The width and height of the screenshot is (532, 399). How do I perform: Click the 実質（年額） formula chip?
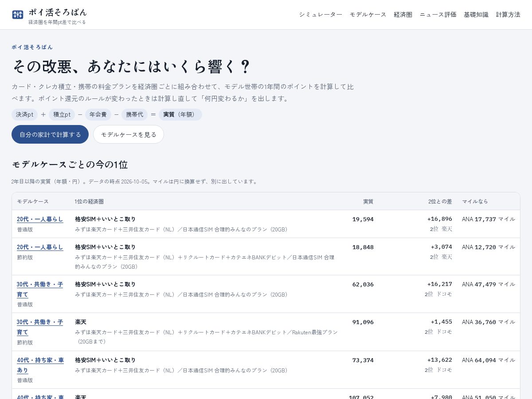click(x=180, y=114)
